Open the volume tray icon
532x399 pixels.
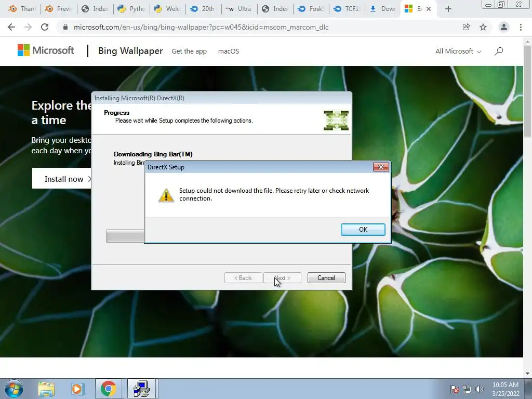tap(479, 389)
